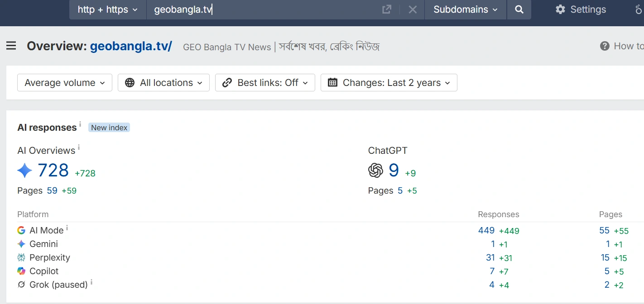Click the Grok logo icon
Image resolution: width=644 pixels, height=304 pixels.
(21, 285)
